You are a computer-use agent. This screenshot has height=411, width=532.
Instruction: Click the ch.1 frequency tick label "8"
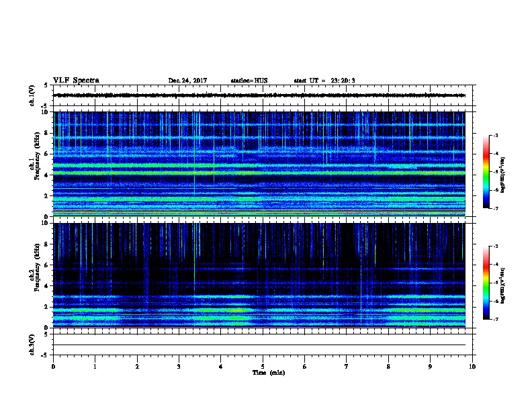[x=46, y=133]
